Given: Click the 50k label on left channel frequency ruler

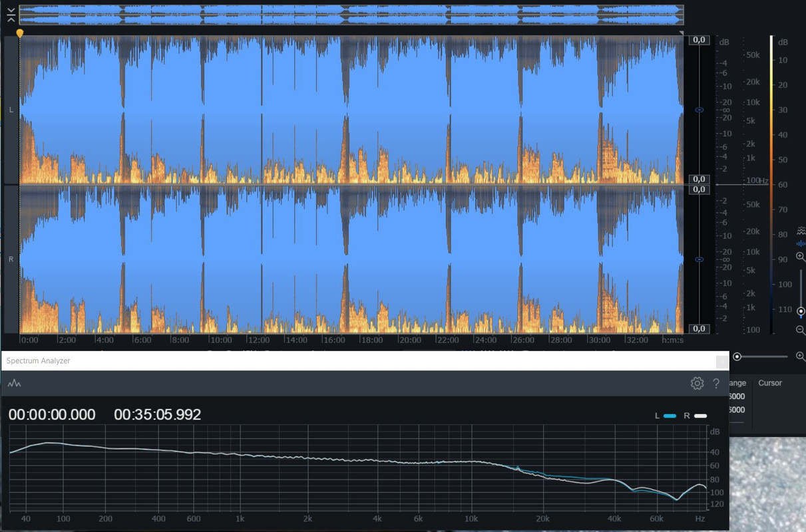Looking at the screenshot, I should pyautogui.click(x=753, y=55).
